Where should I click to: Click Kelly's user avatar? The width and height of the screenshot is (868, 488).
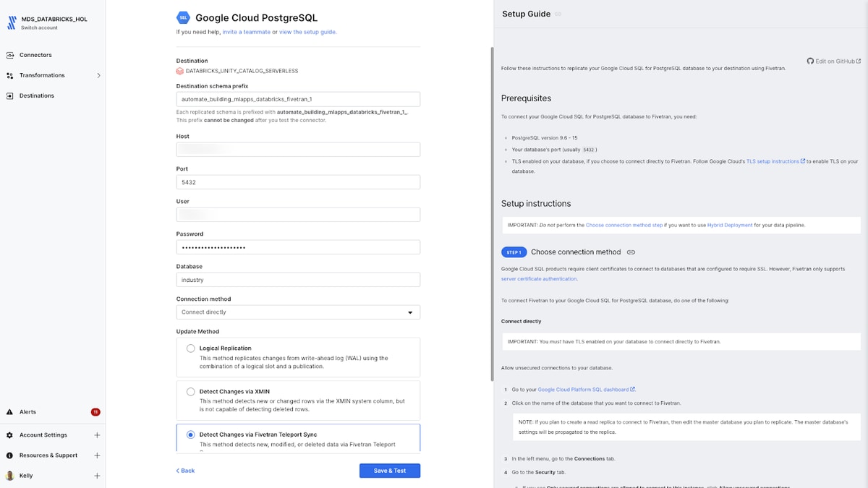coord(9,476)
